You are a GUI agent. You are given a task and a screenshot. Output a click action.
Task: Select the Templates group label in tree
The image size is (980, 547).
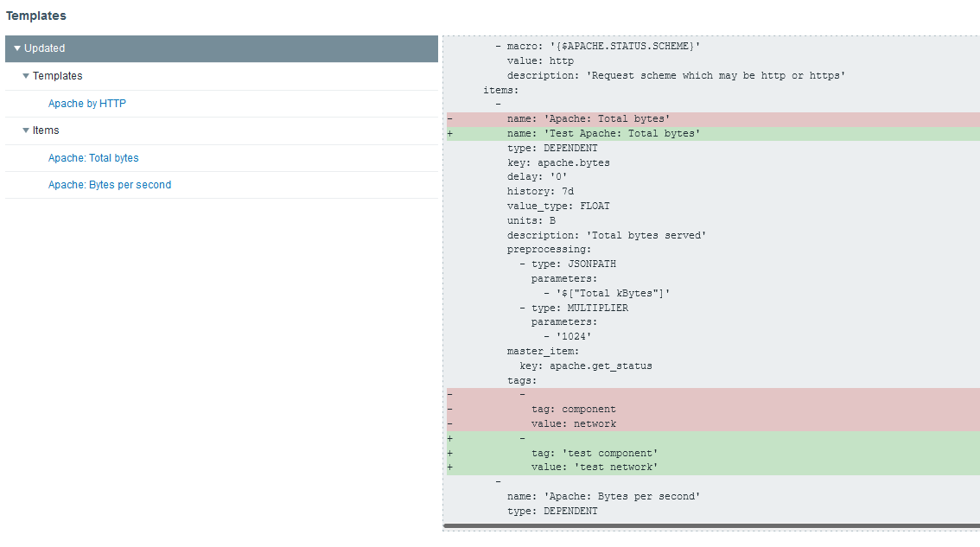58,76
